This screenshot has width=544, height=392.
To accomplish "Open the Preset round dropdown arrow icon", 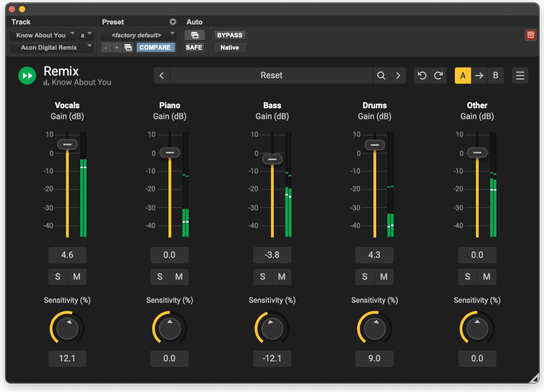I will click(x=173, y=22).
